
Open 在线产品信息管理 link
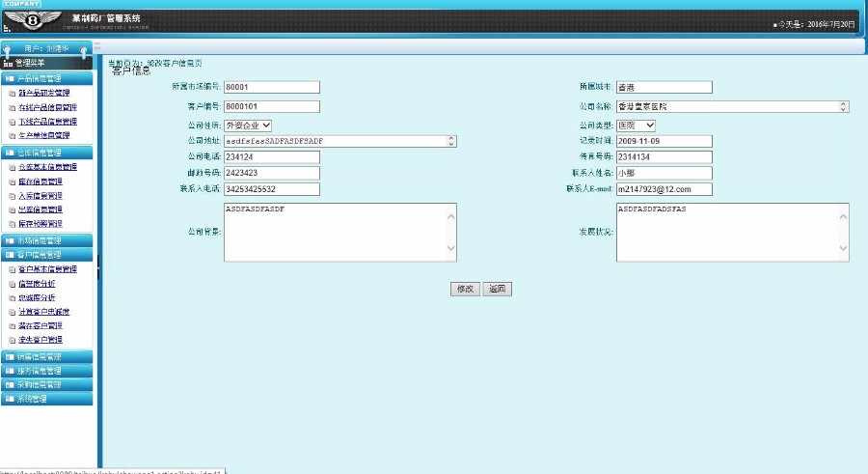(47, 107)
